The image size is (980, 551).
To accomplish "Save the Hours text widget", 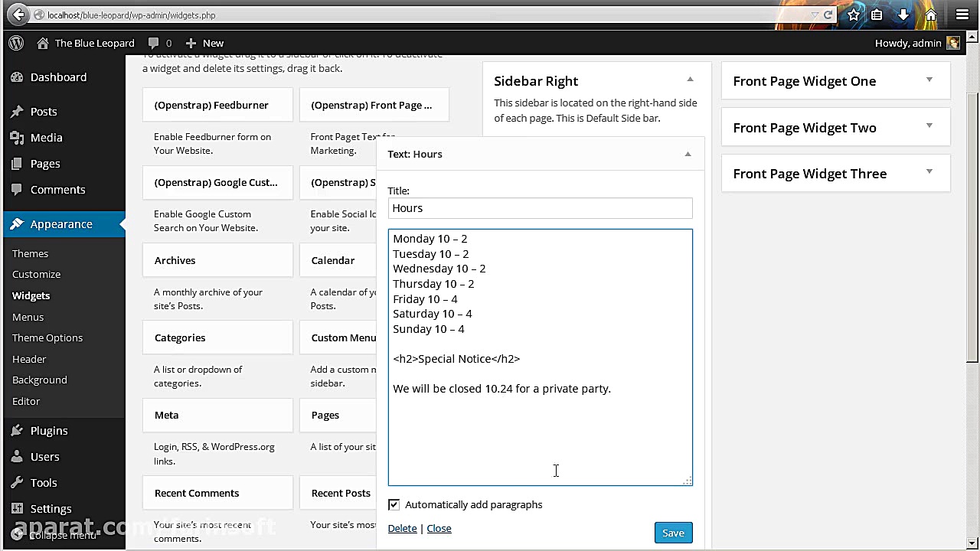I will tap(673, 533).
